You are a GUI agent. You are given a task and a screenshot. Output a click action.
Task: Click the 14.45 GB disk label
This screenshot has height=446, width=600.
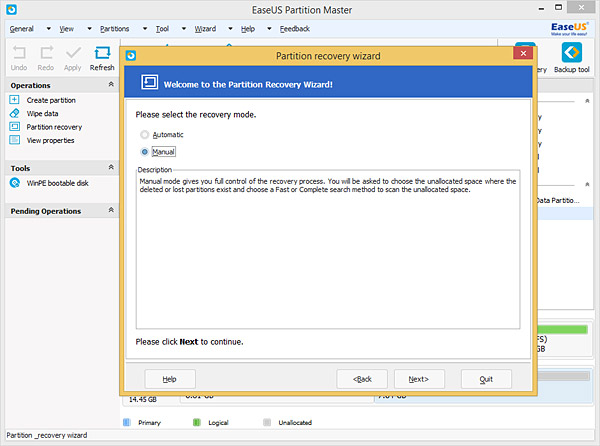tap(143, 400)
